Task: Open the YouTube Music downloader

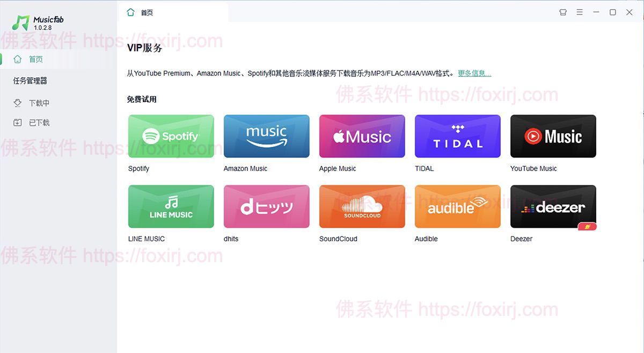Action: (x=553, y=136)
